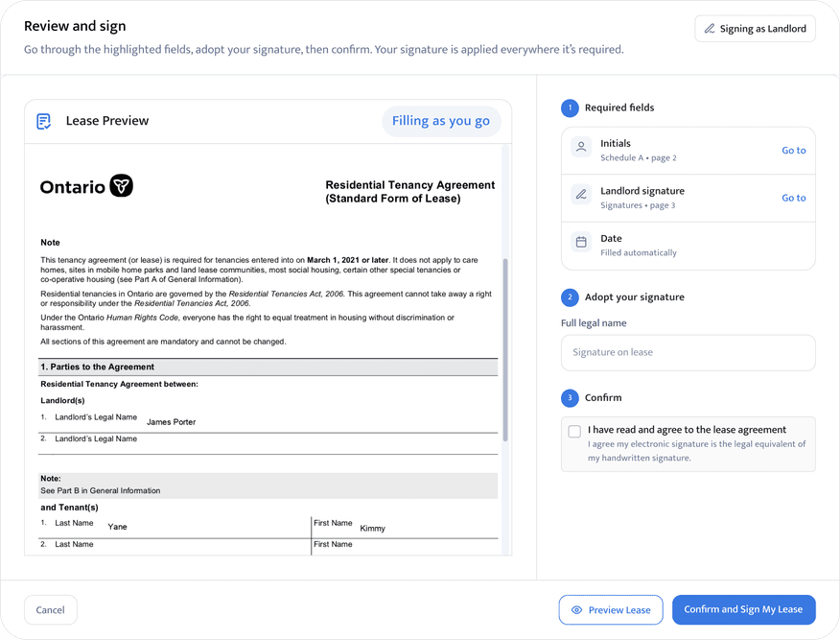Click "Schedule A • page 2" text
The height and width of the screenshot is (640, 840).
point(638,158)
